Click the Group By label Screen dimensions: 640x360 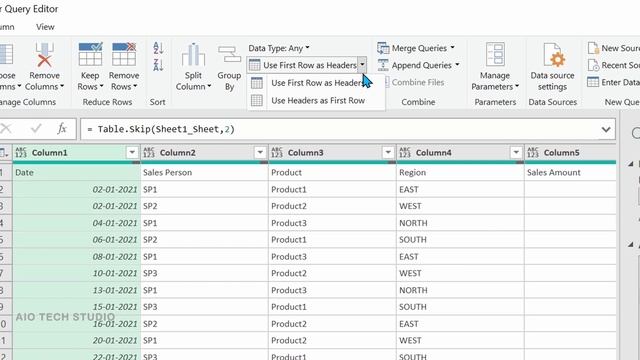pos(229,81)
